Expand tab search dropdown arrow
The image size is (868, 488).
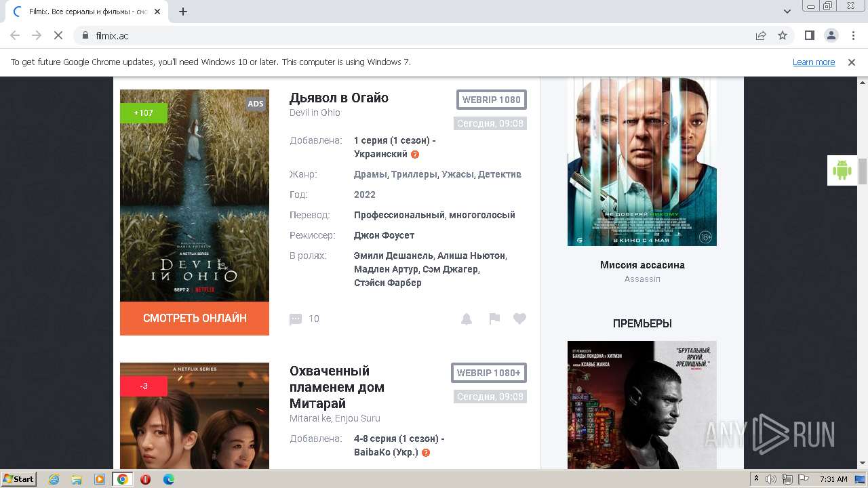point(787,12)
